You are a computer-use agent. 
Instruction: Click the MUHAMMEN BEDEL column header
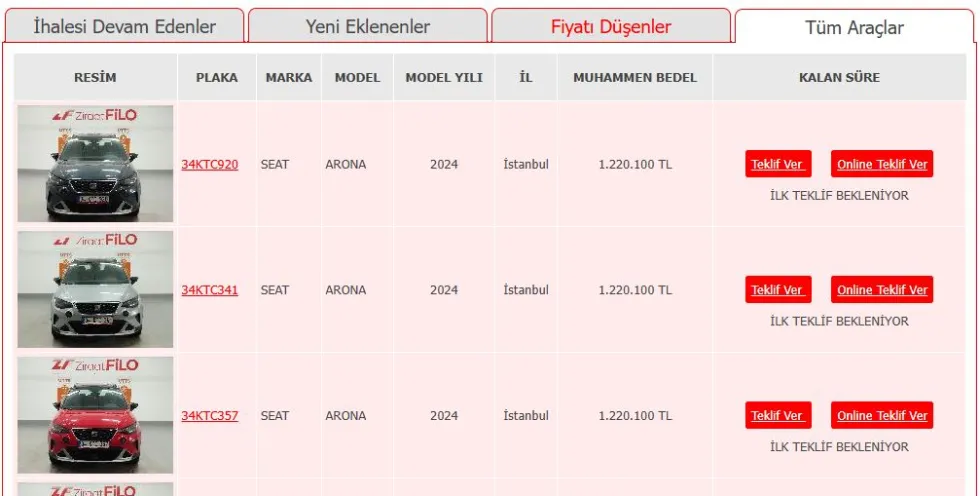click(x=635, y=77)
